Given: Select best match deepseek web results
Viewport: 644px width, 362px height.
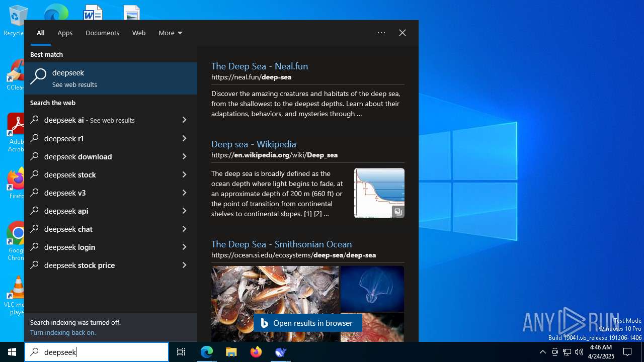Looking at the screenshot, I should point(111,78).
